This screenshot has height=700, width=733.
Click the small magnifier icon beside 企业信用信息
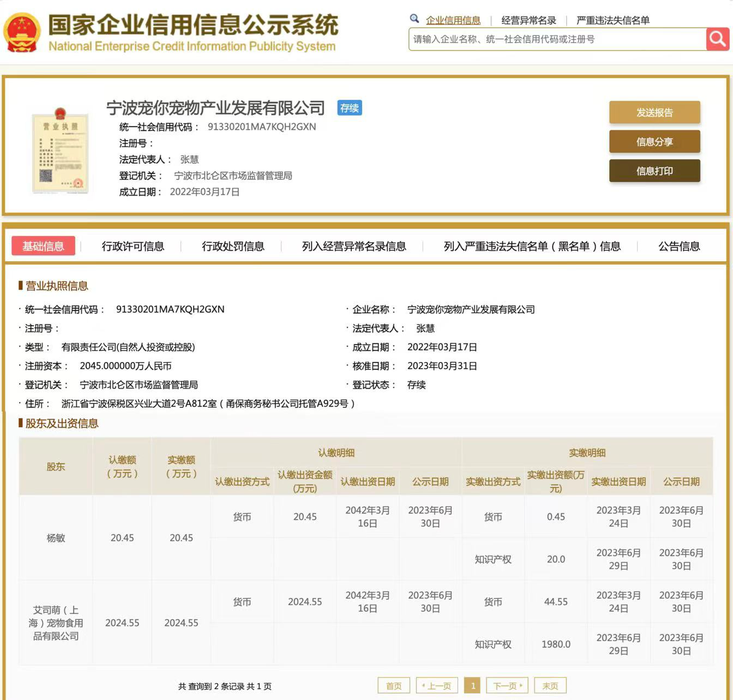click(414, 19)
